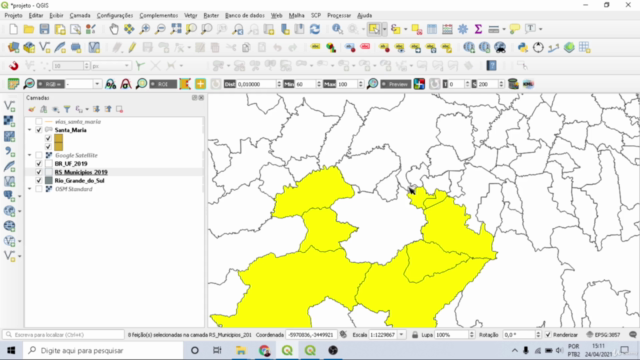The height and width of the screenshot is (360, 640).
Task: Toggle visibility of vias_santa_maria layer
Action: [x=39, y=122]
